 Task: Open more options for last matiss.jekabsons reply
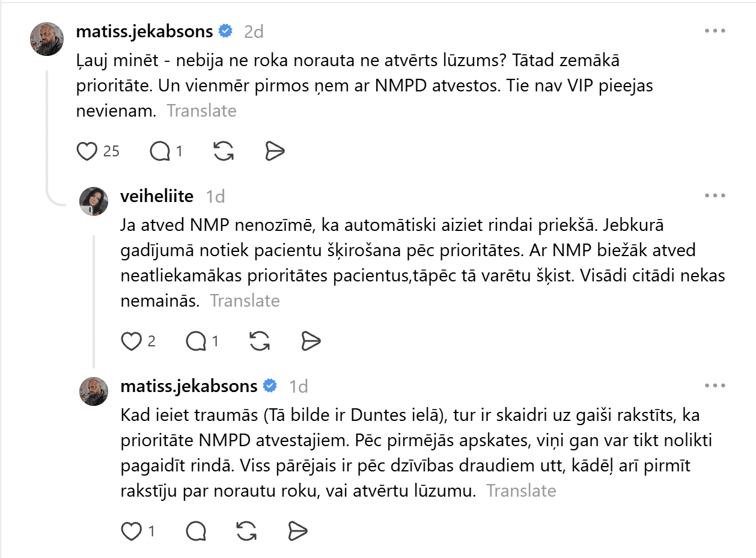coord(715,385)
